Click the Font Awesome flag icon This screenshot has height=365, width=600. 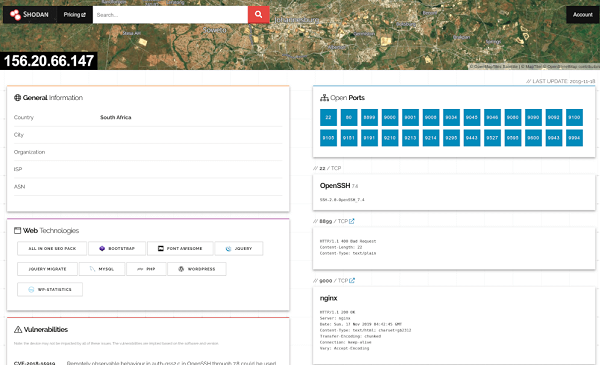[161, 248]
